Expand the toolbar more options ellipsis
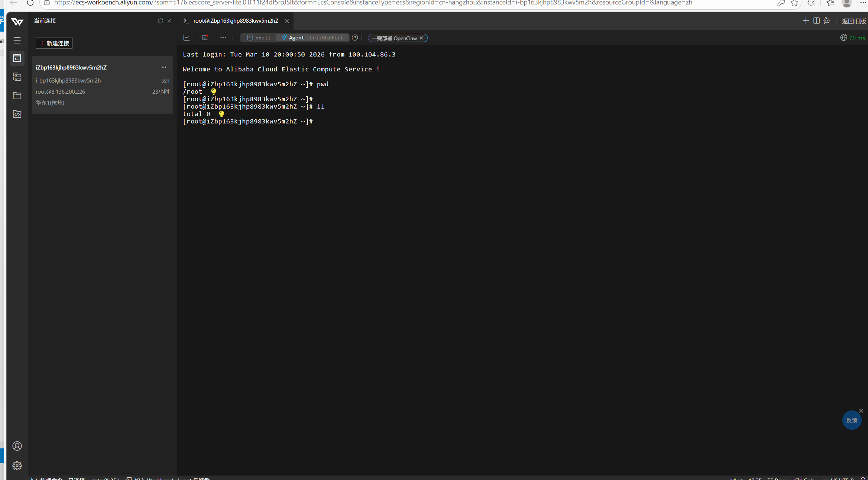Image resolution: width=868 pixels, height=480 pixels. (x=223, y=38)
